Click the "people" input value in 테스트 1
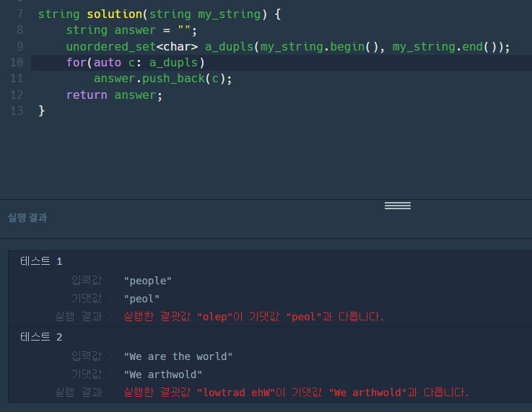Image resolution: width=532 pixels, height=412 pixels. pyautogui.click(x=148, y=281)
